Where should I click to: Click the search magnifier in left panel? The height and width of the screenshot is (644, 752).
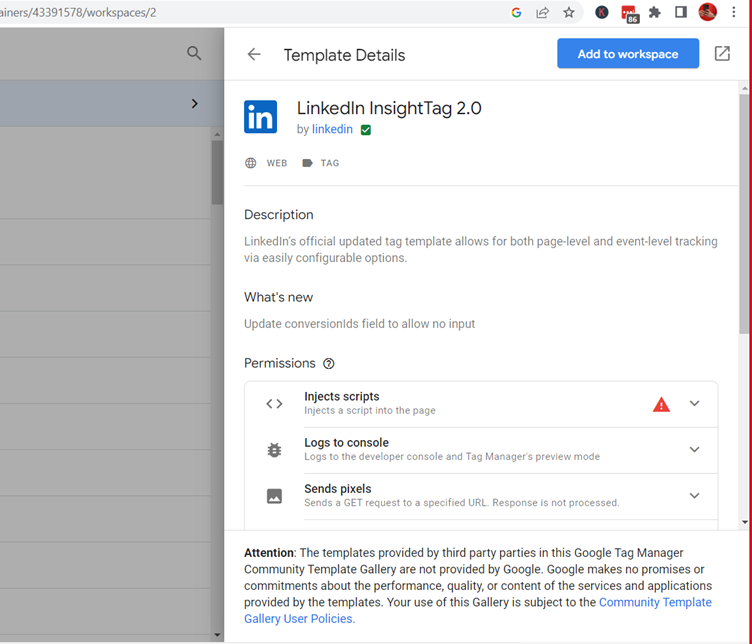194,53
